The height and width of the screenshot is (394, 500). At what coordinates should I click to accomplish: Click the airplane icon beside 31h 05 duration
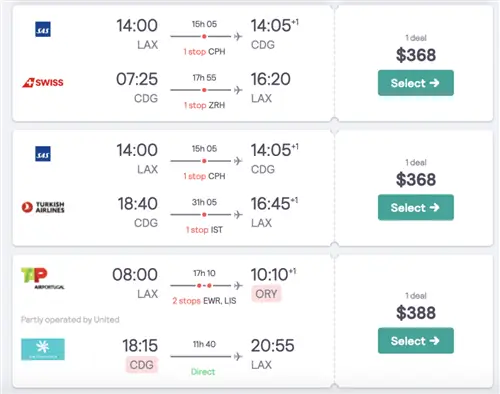[238, 215]
